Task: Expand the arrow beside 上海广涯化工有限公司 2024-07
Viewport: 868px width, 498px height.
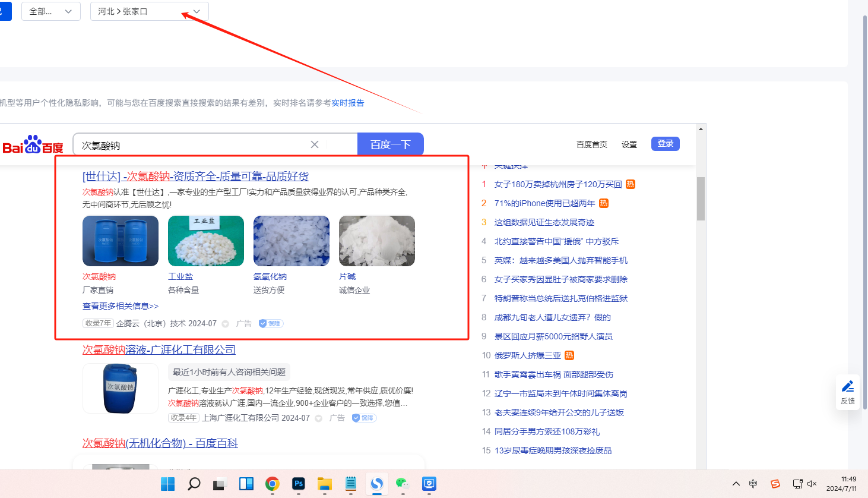Action: tap(318, 418)
